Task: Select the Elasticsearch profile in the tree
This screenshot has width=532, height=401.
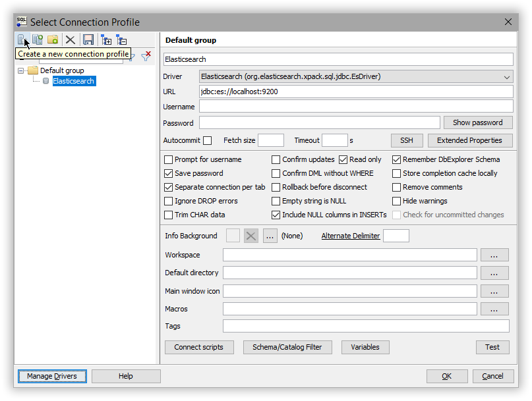Action: click(73, 81)
